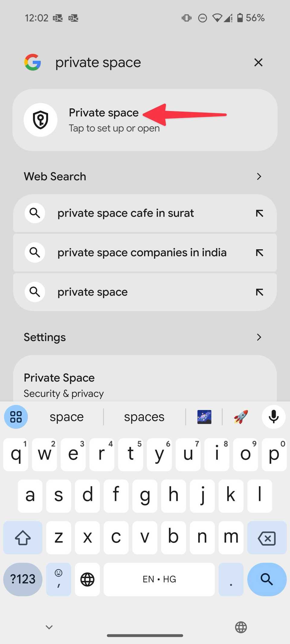Select the galaxy sticker suggestion
Screen dimensions: 290x644
pyautogui.click(x=204, y=417)
